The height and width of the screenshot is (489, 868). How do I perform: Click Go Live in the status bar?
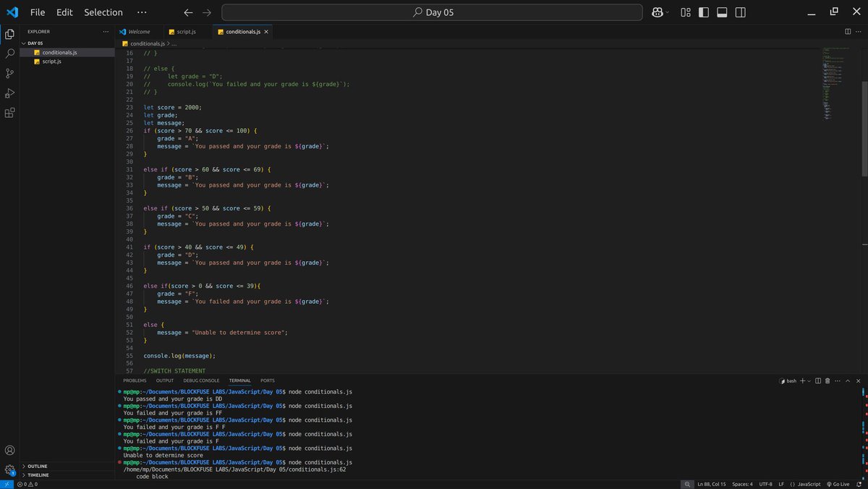[837, 484]
